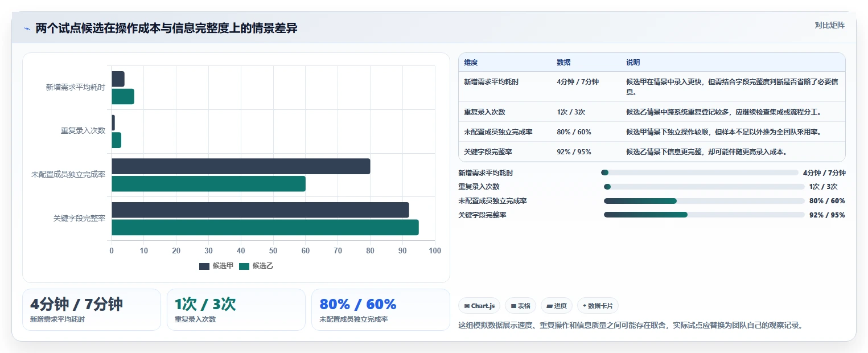Screen dimensions: 868x353
Task: Click table row label 新增需求平均耗时
Action: [491, 81]
